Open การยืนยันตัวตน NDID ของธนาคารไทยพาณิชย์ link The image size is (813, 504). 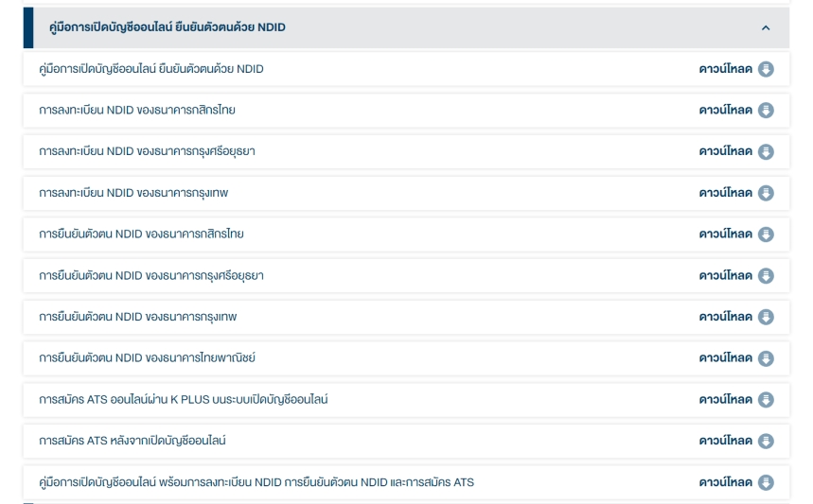147,358
